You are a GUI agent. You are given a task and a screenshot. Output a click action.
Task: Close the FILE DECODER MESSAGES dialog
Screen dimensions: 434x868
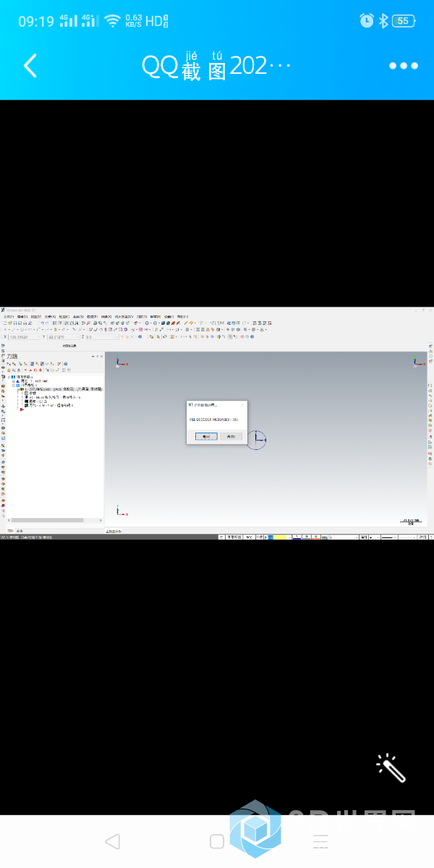coord(243,405)
